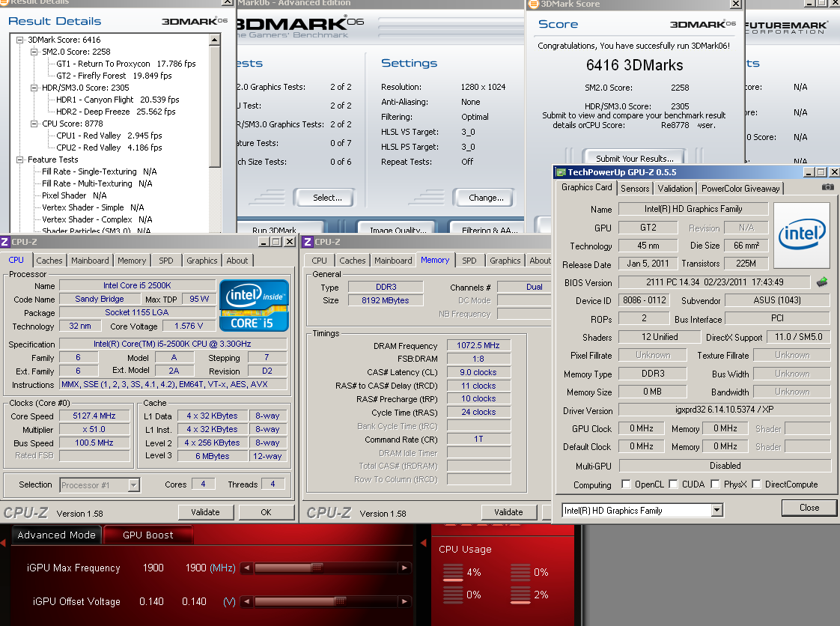The width and height of the screenshot is (840, 626).
Task: Open the Processor #1 selection dropdown
Action: coord(134,485)
